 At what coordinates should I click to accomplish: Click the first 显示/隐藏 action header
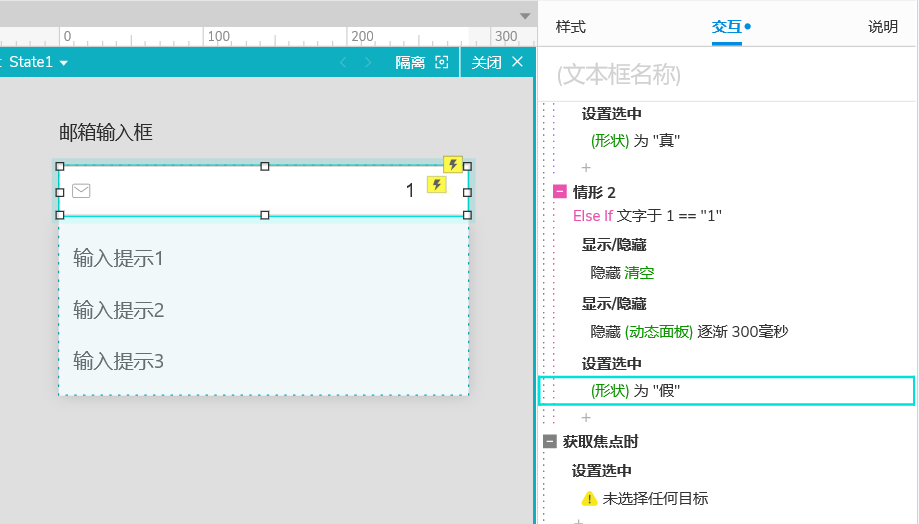(x=614, y=245)
